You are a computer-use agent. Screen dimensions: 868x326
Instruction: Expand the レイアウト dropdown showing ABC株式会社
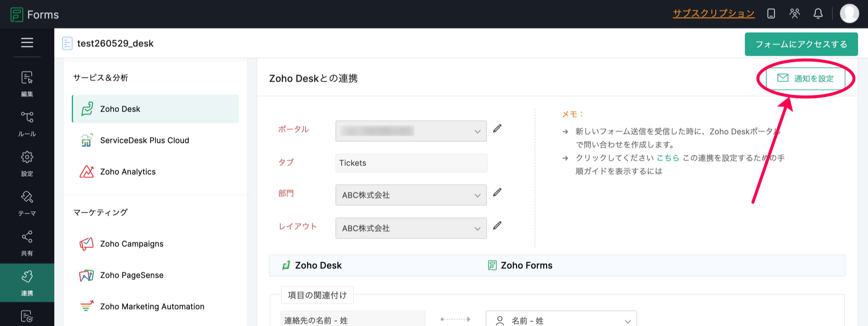coord(411,228)
